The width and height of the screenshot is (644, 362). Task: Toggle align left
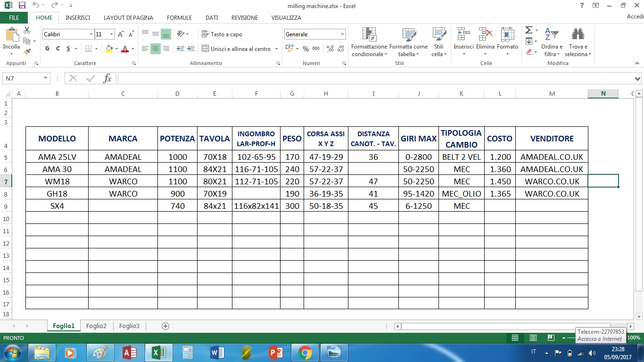coord(145,49)
